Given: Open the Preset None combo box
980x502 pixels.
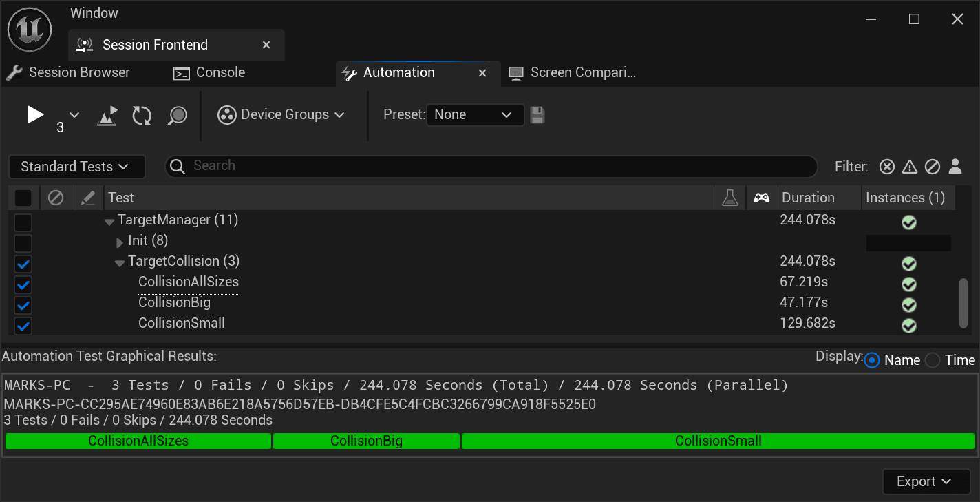Looking at the screenshot, I should click(x=475, y=115).
